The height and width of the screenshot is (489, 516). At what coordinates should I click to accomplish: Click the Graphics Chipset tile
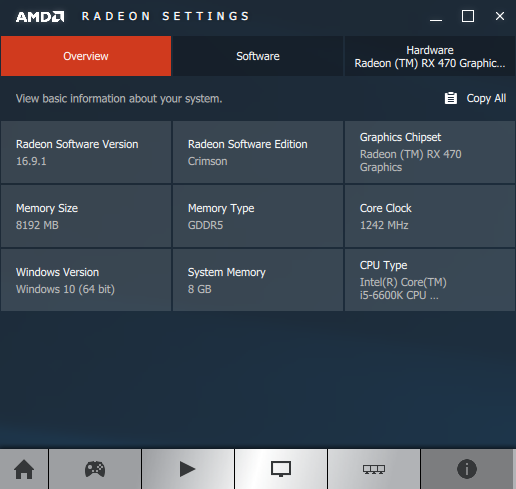pos(430,152)
